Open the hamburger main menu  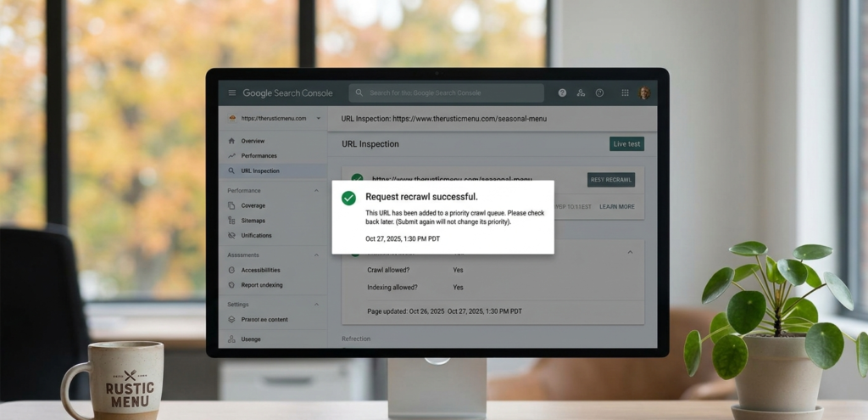pyautogui.click(x=232, y=93)
